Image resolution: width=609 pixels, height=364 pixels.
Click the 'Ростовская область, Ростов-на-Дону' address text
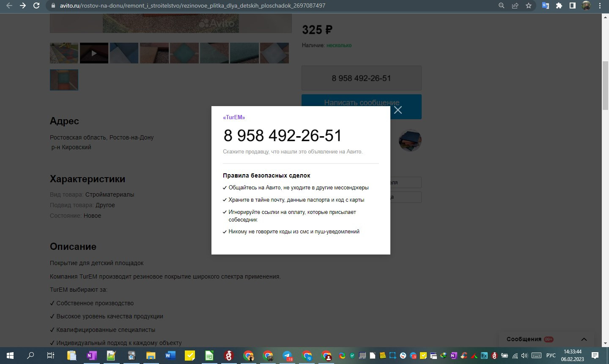tap(101, 137)
